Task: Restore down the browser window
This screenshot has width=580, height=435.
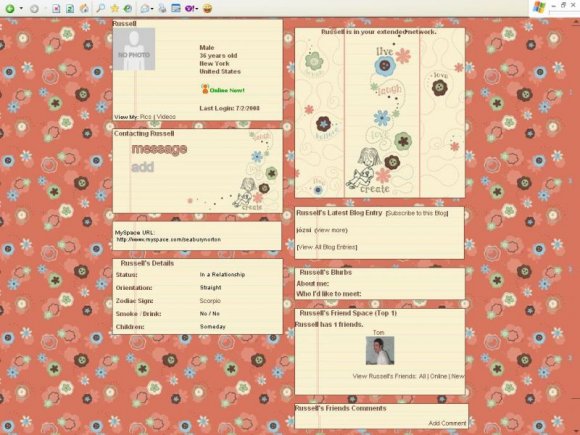Action: (563, 5)
